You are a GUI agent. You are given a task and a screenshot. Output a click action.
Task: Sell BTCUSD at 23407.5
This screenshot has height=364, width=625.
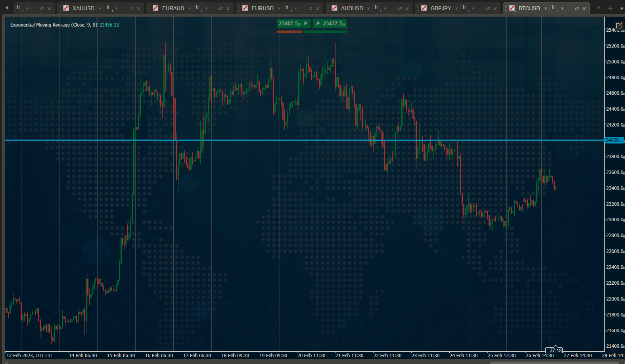[x=293, y=23]
